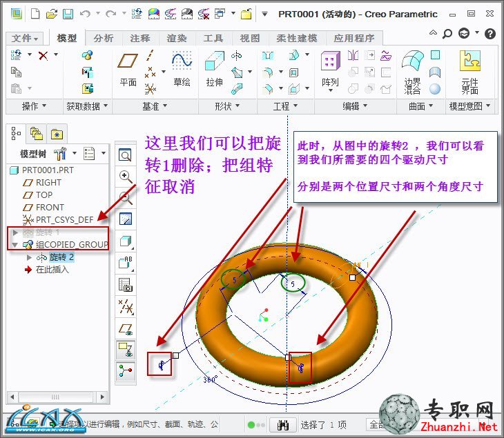Expand the Shapes (形状) group dropdown
The image size is (504, 438).
click(227, 106)
